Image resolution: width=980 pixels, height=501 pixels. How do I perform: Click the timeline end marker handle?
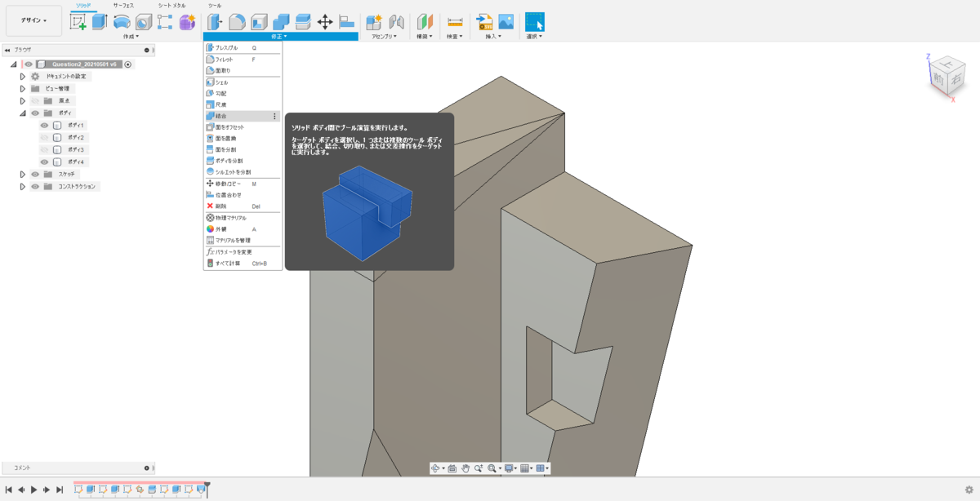point(207,490)
